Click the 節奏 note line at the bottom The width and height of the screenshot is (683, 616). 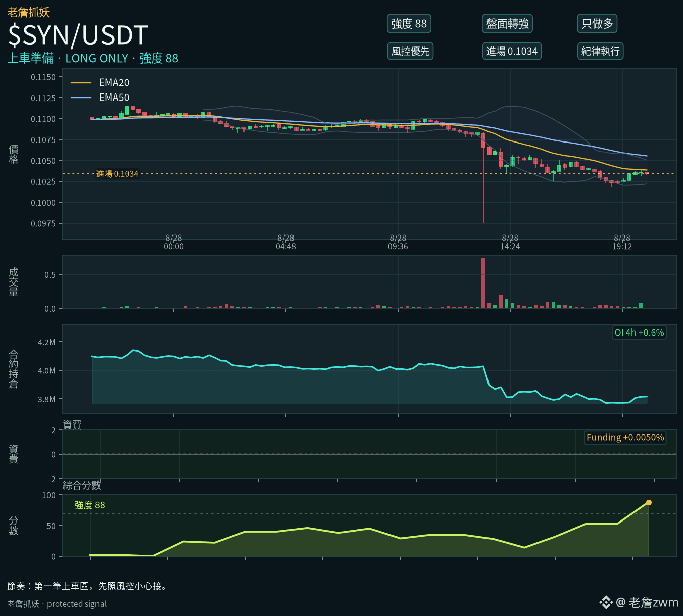[x=87, y=586]
